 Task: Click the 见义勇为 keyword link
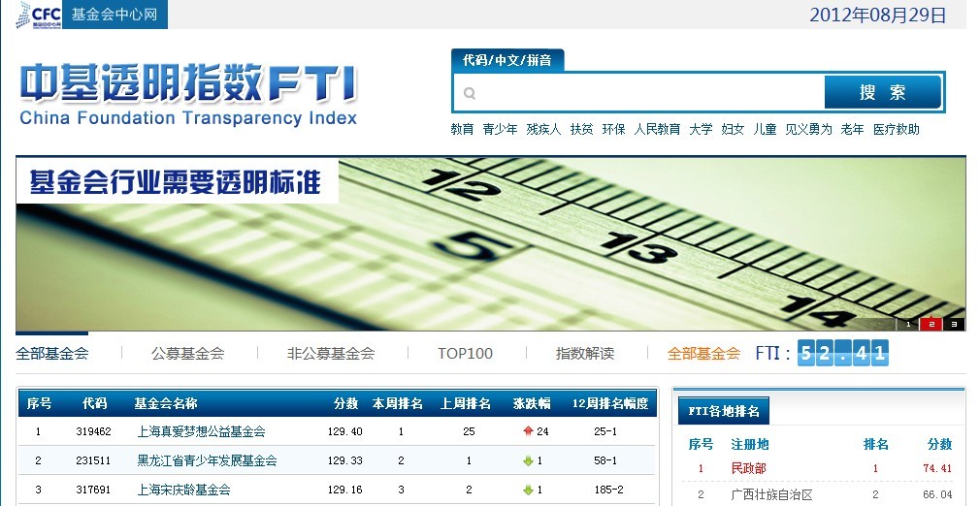tap(809, 129)
